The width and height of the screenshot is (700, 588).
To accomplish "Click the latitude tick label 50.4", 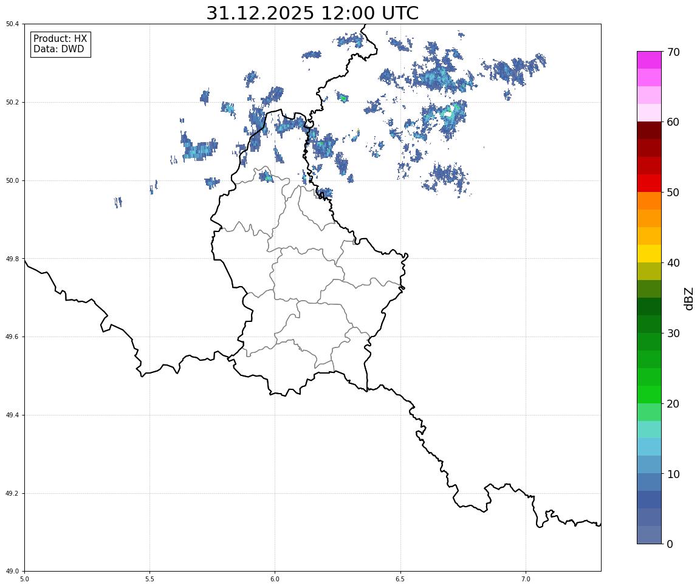I will (x=12, y=24).
